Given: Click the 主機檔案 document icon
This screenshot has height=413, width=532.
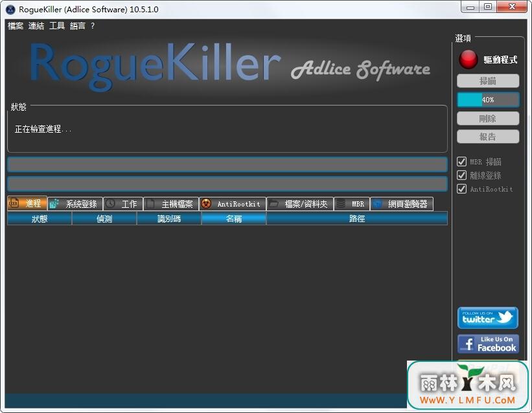Looking at the screenshot, I should [150, 204].
